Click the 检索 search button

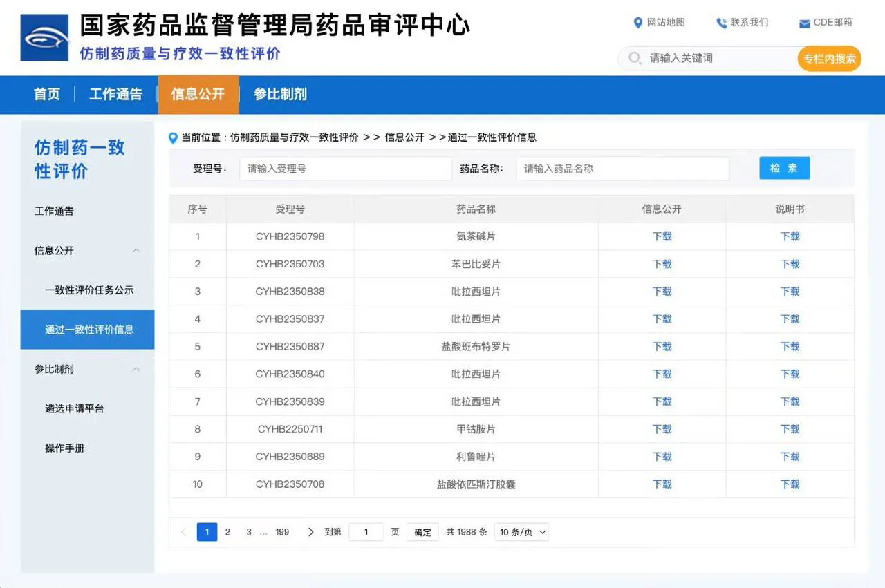click(785, 168)
